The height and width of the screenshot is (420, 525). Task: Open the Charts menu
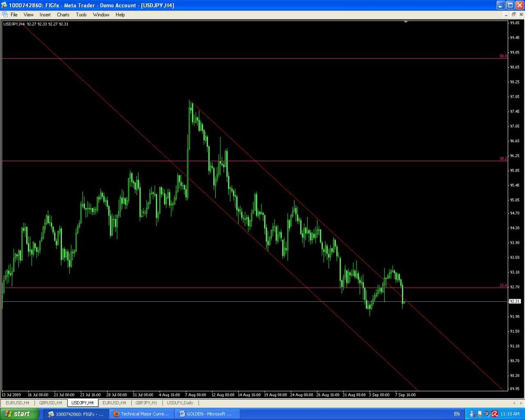63,15
